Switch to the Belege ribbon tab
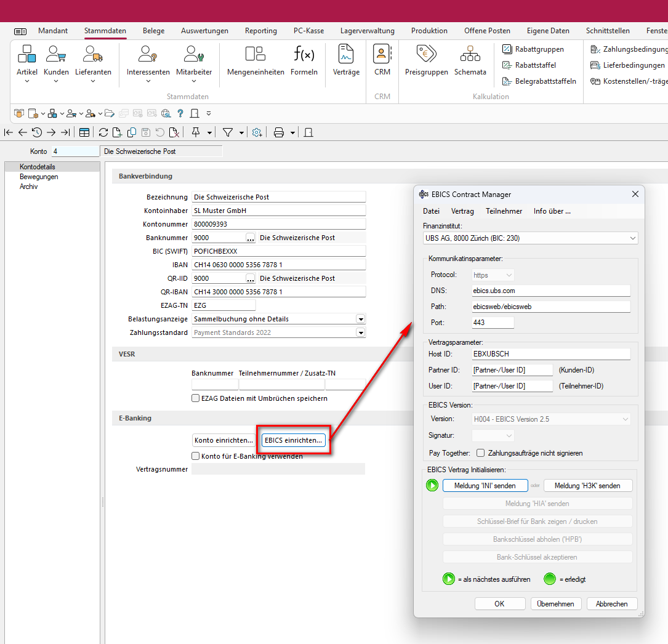This screenshot has width=668, height=644. [153, 31]
